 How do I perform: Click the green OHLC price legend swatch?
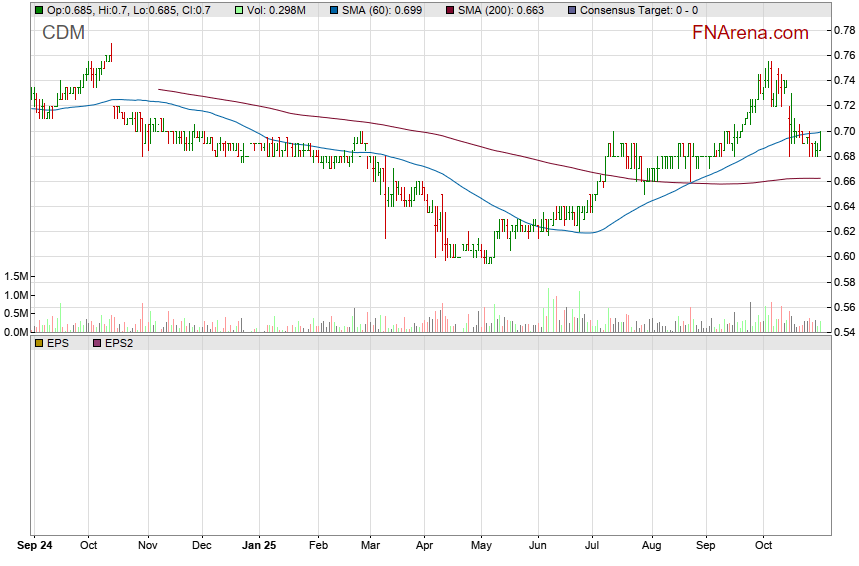(39, 10)
